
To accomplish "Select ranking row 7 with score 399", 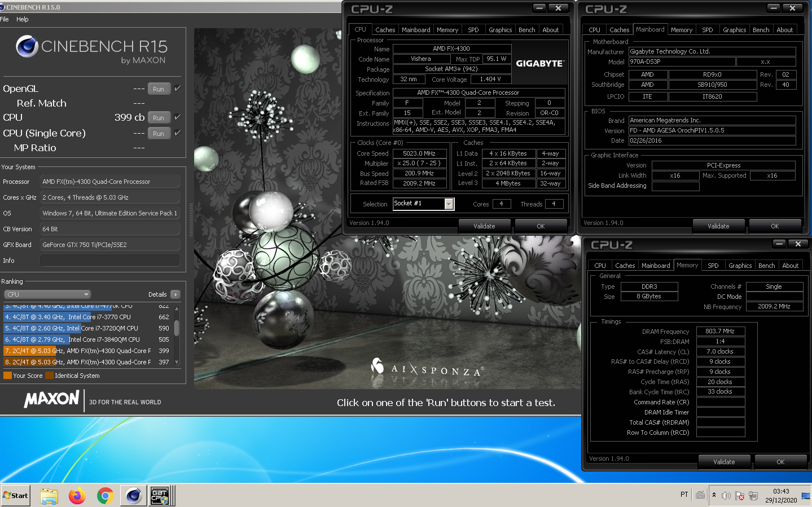I will click(x=87, y=351).
